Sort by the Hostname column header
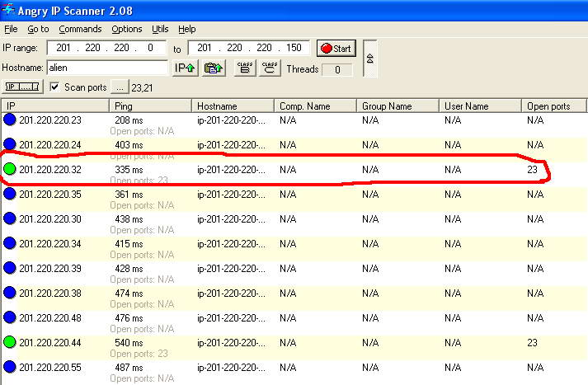Viewport: 588px width, 385px height. coord(233,106)
